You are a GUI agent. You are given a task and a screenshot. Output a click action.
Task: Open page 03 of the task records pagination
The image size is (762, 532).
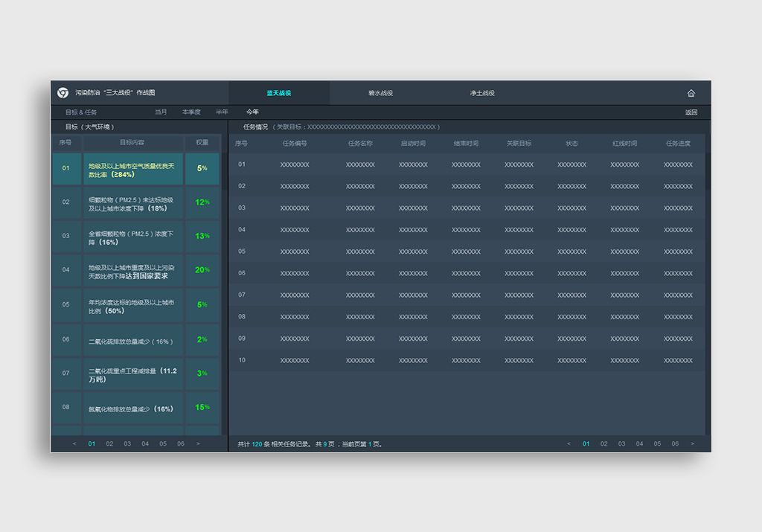621,444
